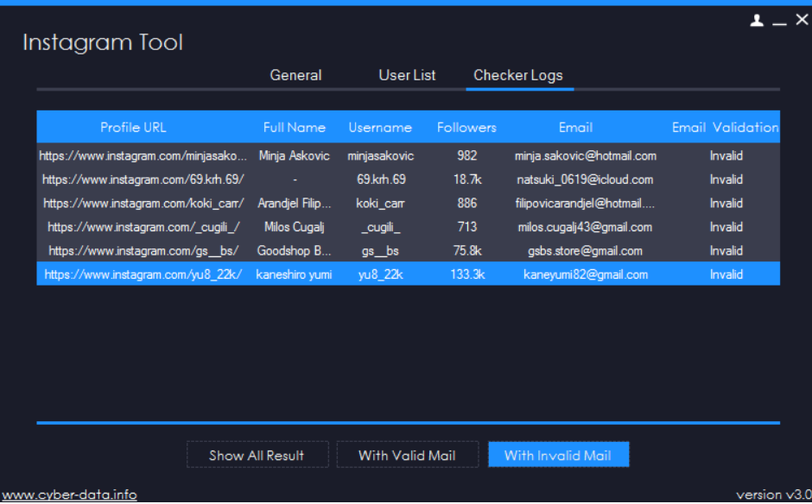812x504 pixels.
Task: Switch to the General tab
Action: 295,76
